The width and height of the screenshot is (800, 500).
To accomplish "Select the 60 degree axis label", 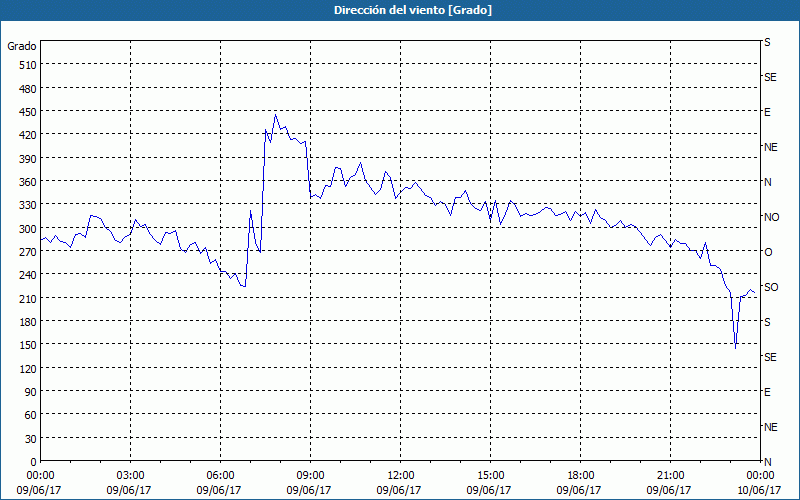I will pyautogui.click(x=31, y=415).
